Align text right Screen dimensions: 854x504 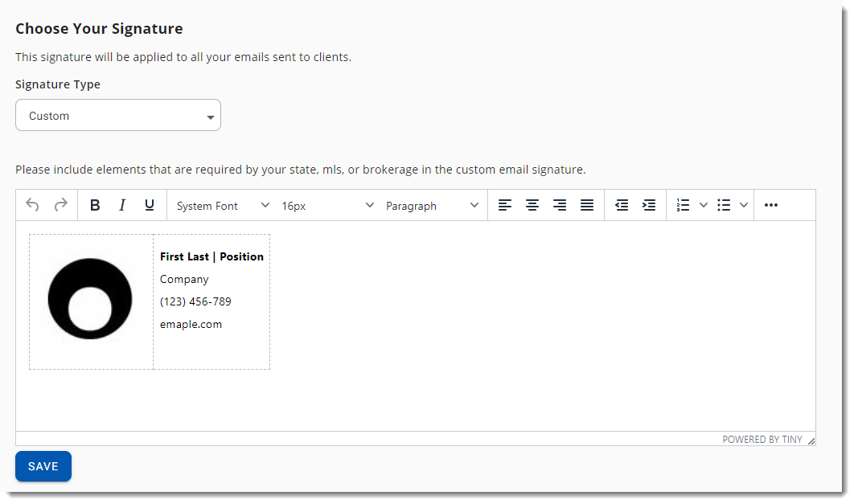point(560,205)
